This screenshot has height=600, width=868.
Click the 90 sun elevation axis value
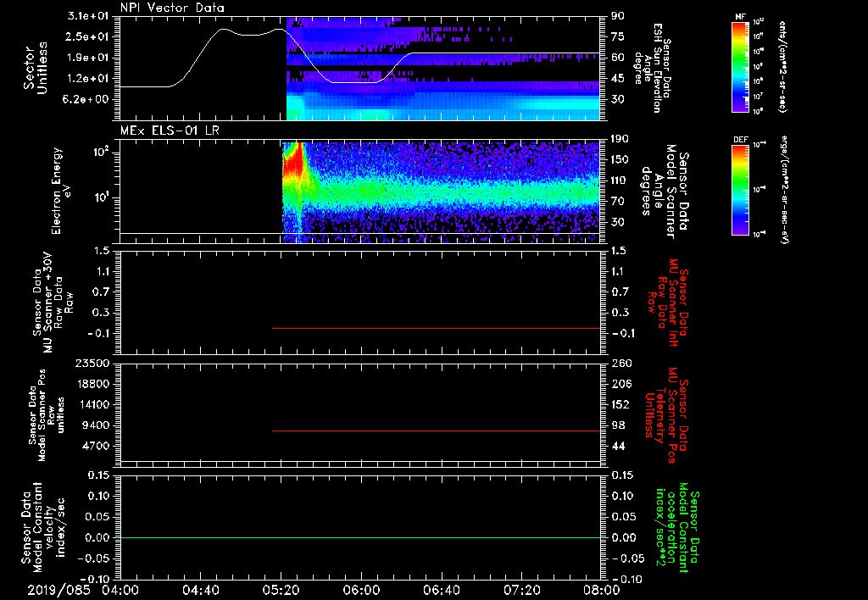pyautogui.click(x=618, y=16)
